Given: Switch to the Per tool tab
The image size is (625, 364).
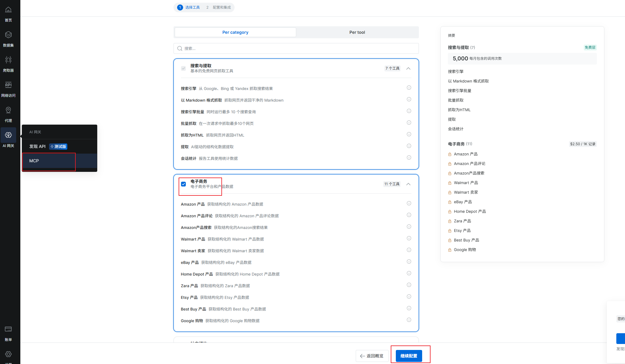Looking at the screenshot, I should coord(357,32).
